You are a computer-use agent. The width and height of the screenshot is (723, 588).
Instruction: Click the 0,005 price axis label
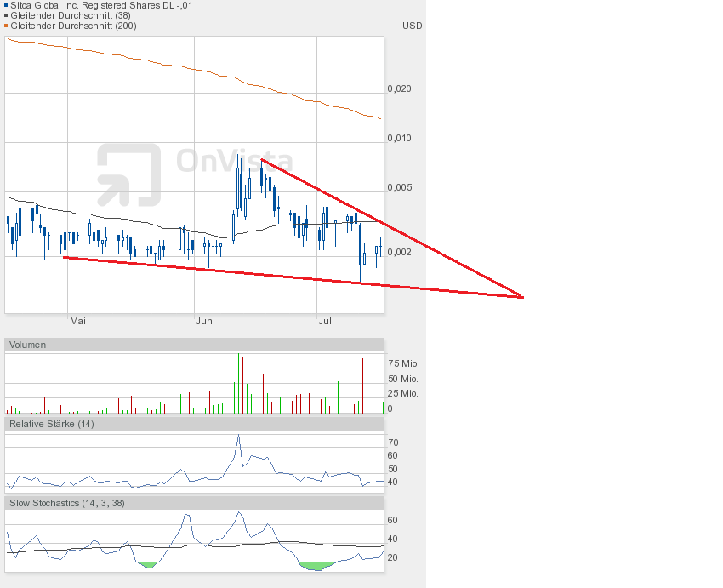point(399,187)
